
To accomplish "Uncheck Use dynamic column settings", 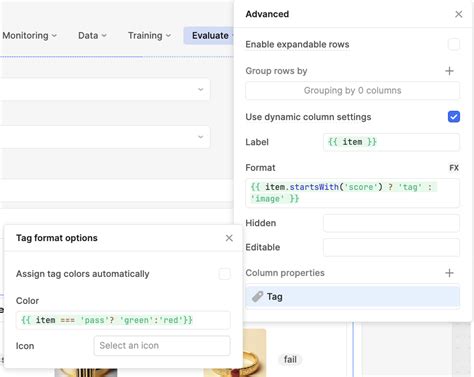I will pyautogui.click(x=454, y=117).
